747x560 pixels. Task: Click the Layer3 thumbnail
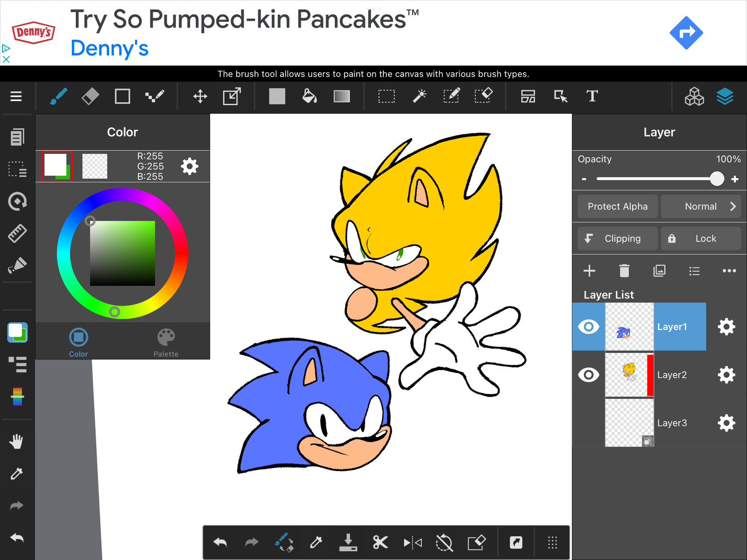coord(629,423)
